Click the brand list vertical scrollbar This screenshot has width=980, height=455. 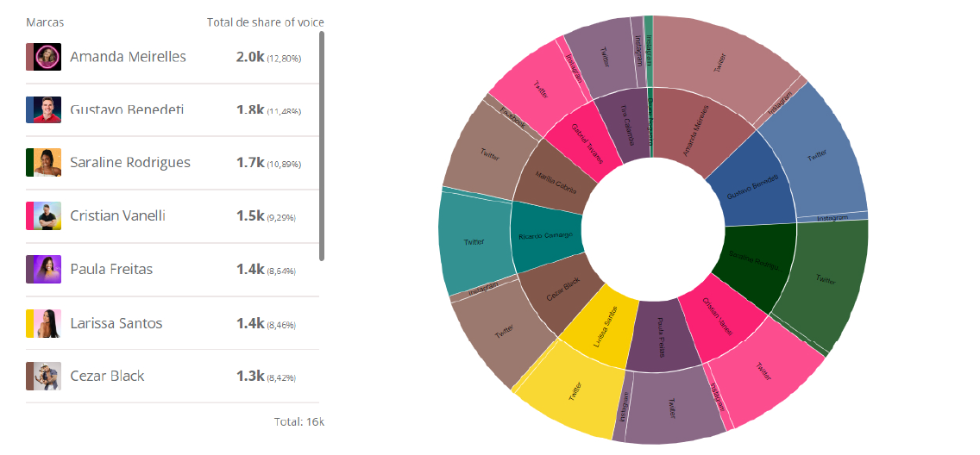(x=322, y=146)
